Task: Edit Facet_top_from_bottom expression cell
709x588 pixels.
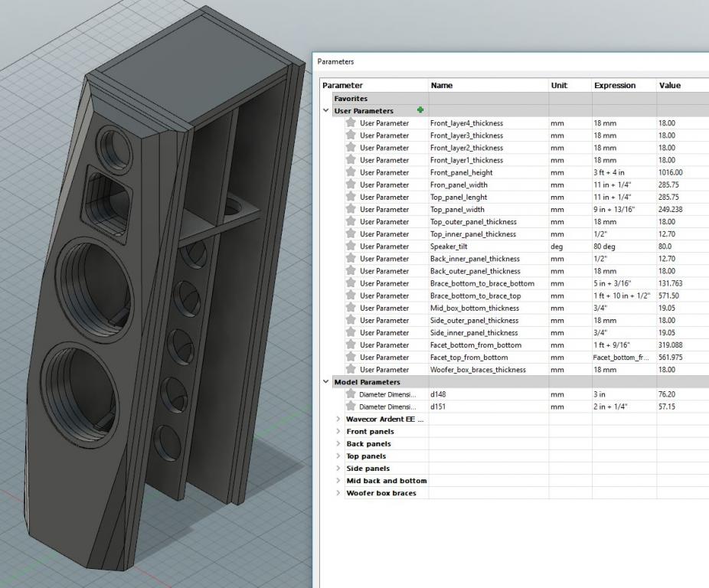Action: [624, 357]
